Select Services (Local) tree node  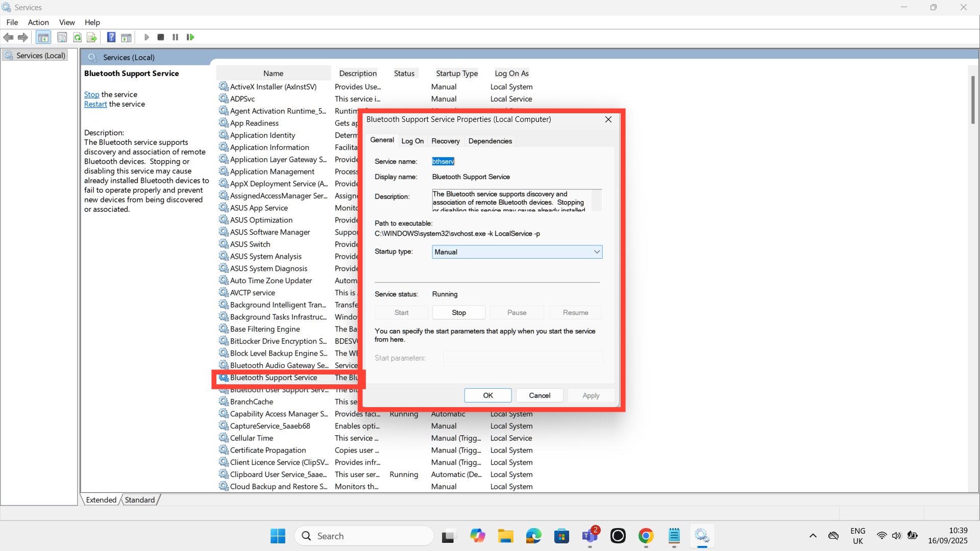click(40, 56)
